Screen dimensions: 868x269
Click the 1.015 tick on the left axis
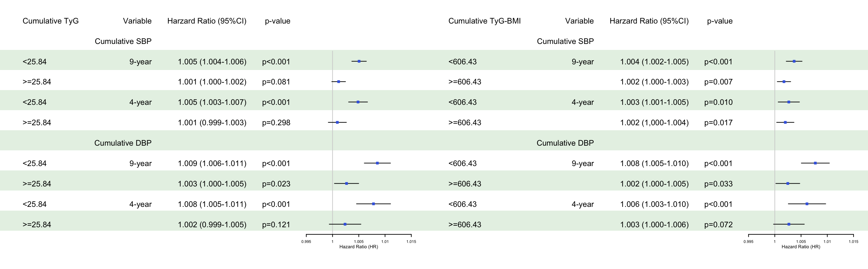pos(411,241)
